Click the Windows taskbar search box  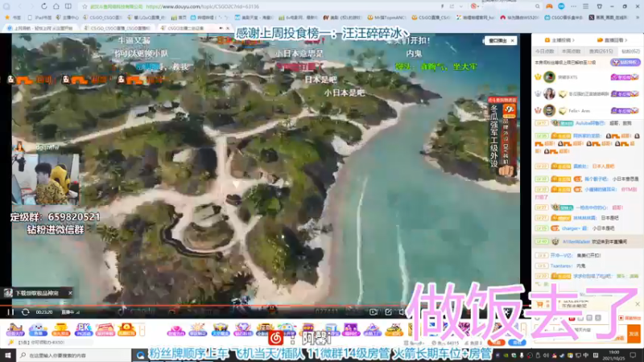[x=74, y=355]
